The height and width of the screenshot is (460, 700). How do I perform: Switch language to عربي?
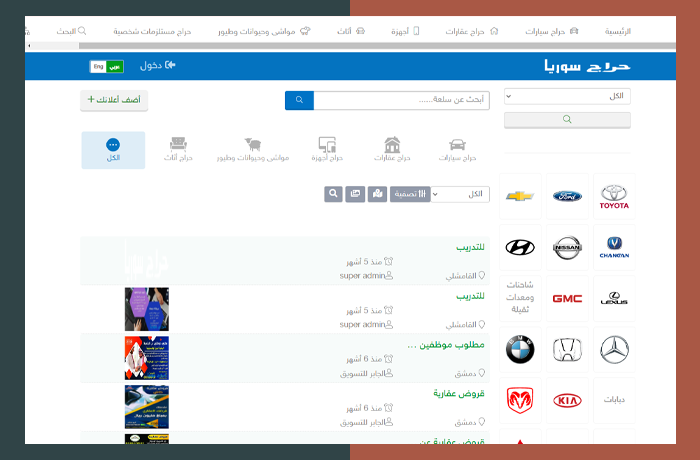(x=115, y=67)
